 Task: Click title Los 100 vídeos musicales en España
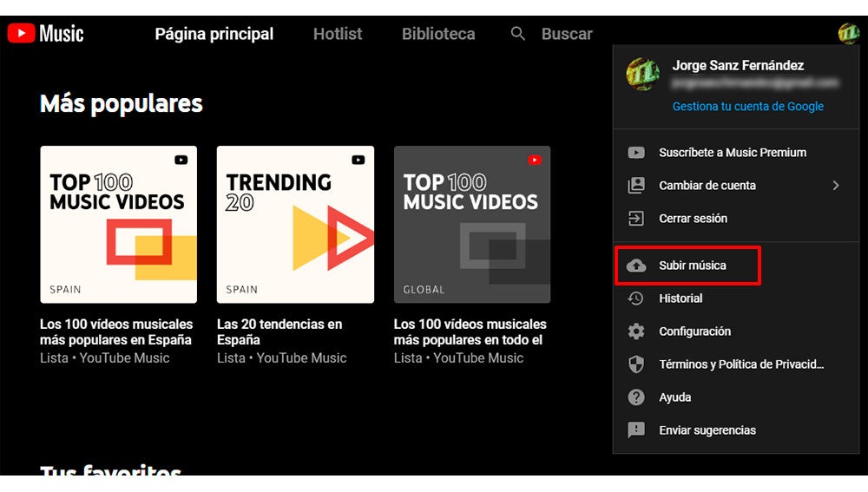pyautogui.click(x=116, y=331)
